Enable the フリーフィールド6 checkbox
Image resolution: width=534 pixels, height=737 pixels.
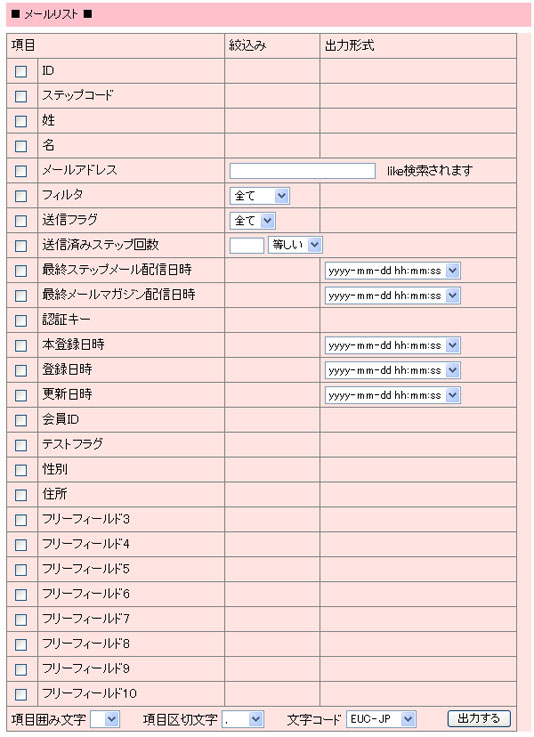pyautogui.click(x=21, y=595)
